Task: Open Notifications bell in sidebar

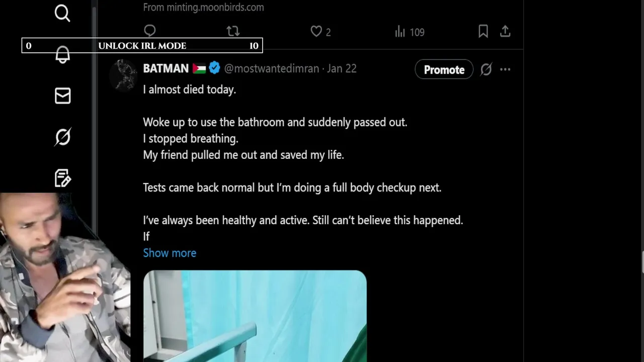Action: pyautogui.click(x=62, y=55)
